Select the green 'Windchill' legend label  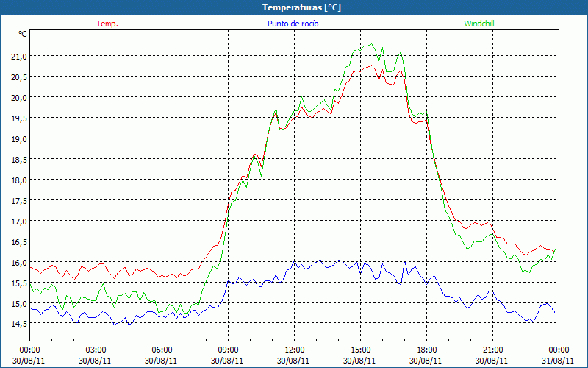pos(479,24)
